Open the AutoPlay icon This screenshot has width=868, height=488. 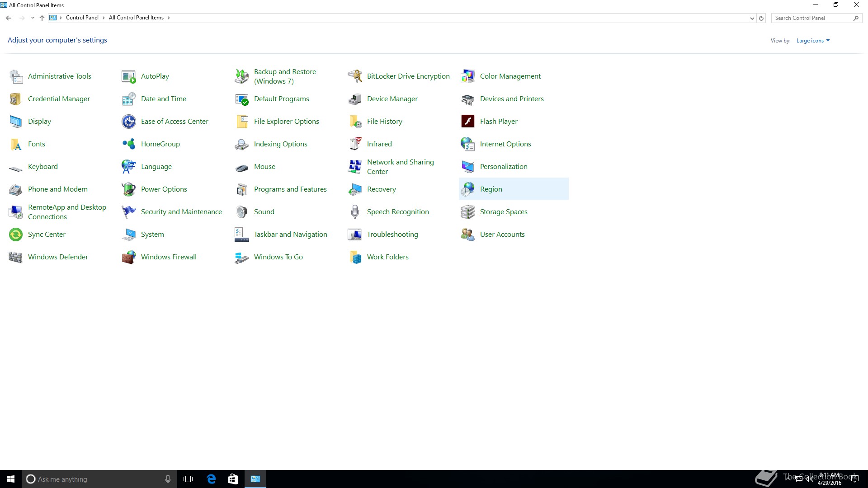pos(129,76)
